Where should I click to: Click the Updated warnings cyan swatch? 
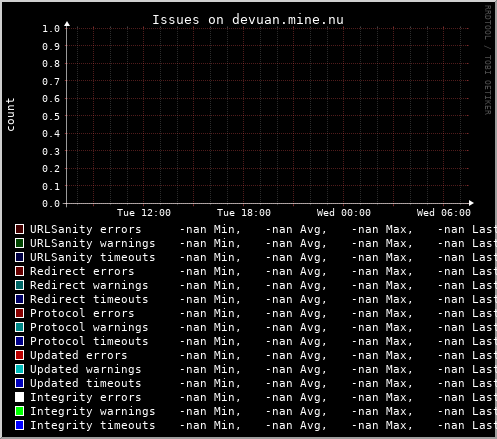pos(19,369)
